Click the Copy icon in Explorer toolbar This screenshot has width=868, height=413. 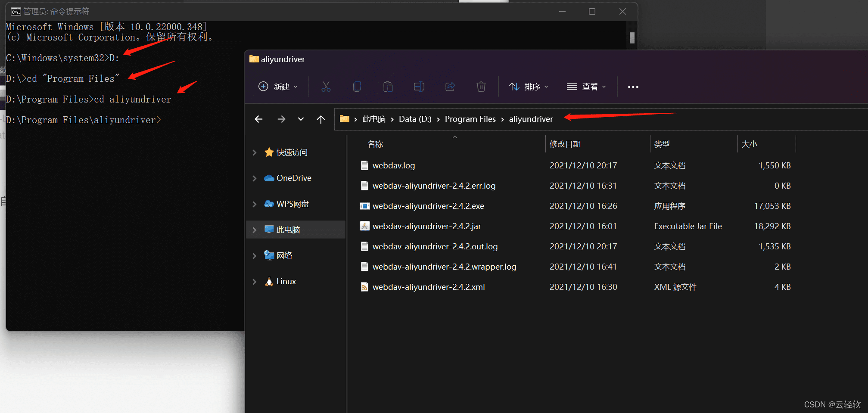point(357,87)
